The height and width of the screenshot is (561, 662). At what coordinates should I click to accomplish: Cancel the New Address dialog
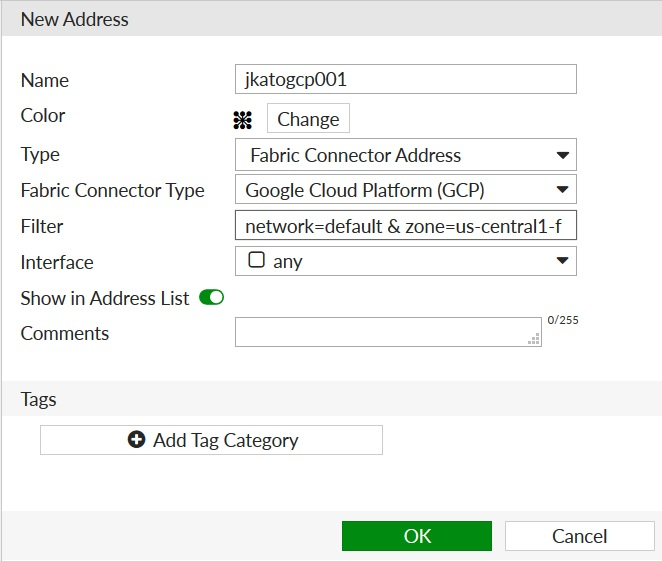(580, 536)
